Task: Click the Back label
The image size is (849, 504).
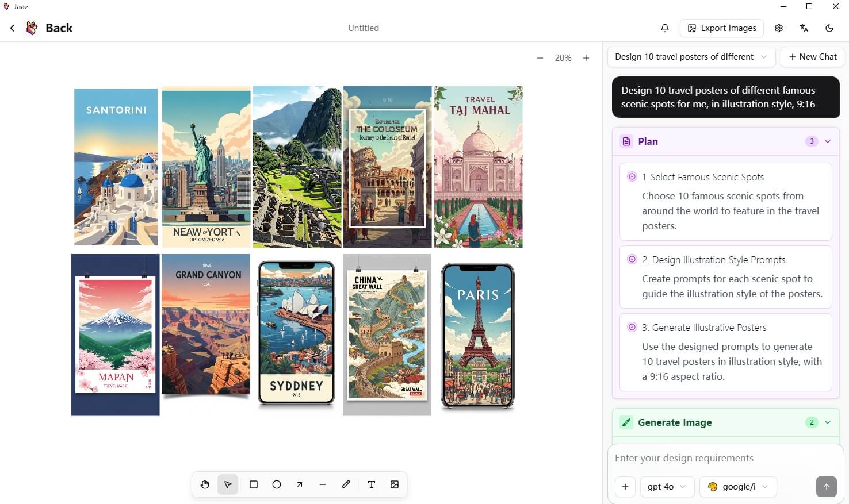Action: (59, 28)
